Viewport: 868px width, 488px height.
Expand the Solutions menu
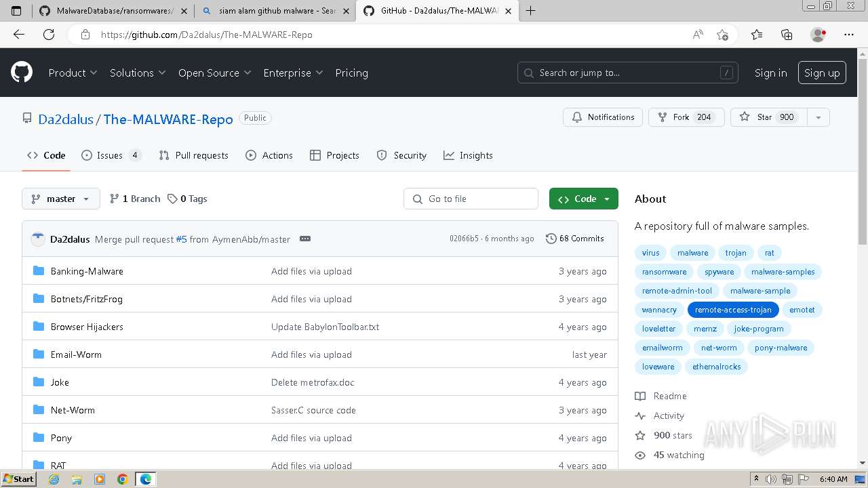click(x=138, y=73)
